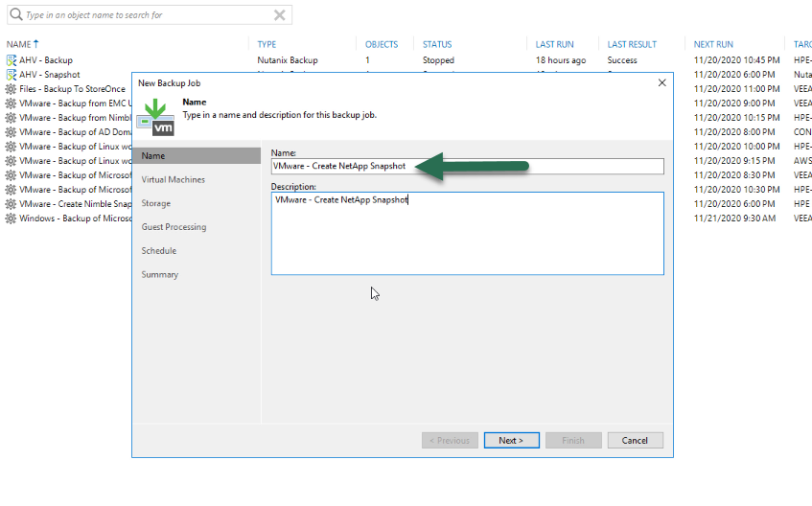Sort by LAST RESULT column header
The height and width of the screenshot is (506, 812).
tap(632, 44)
